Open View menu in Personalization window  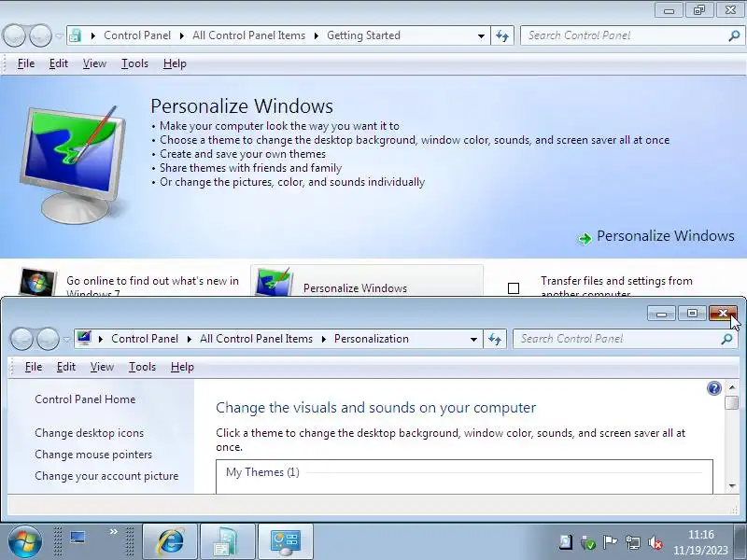(x=102, y=367)
